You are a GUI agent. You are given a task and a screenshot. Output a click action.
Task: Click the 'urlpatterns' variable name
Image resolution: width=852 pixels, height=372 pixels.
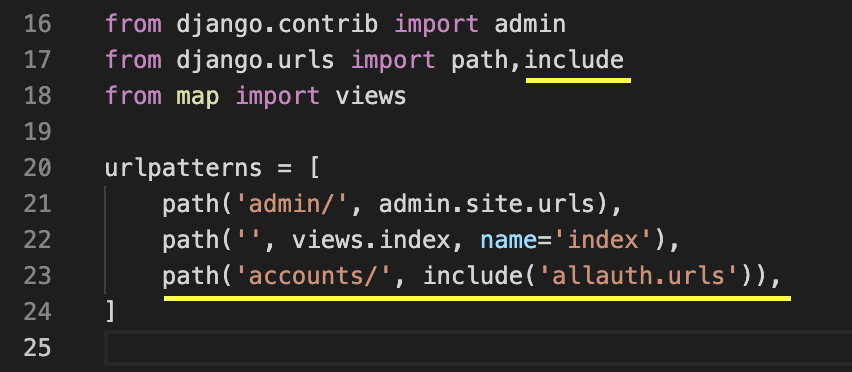(x=184, y=169)
